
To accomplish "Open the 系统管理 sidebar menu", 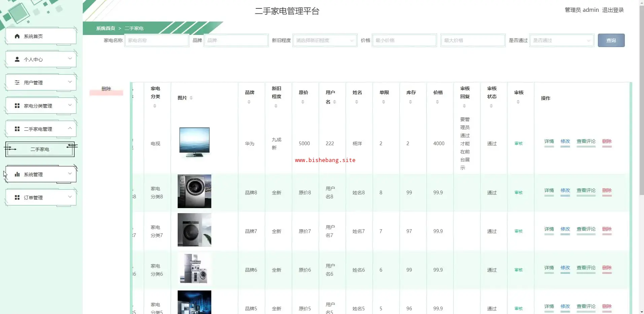I will click(x=41, y=174).
